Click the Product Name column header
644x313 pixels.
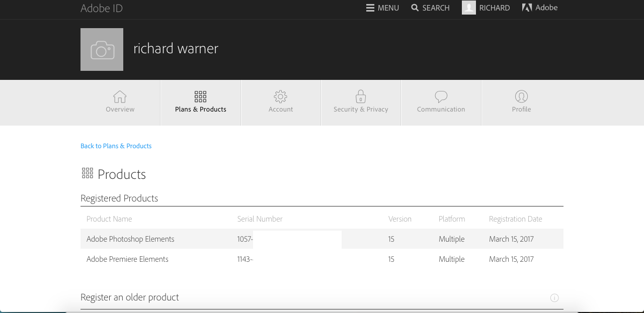tap(109, 219)
